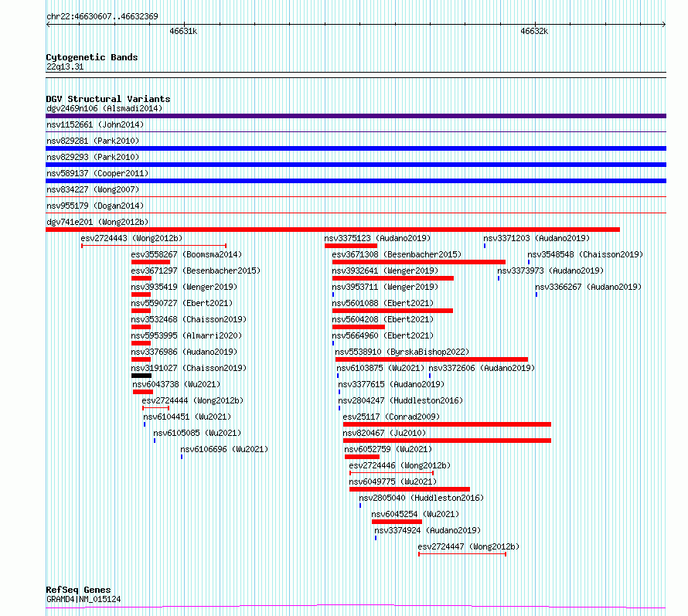Select nsv5953995 (Almarri2020) variant

pos(186,335)
